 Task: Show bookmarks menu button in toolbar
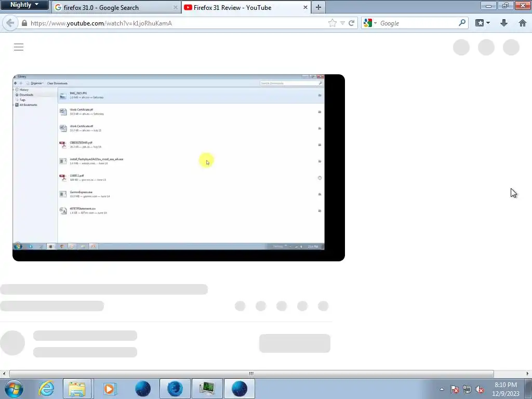[483, 23]
